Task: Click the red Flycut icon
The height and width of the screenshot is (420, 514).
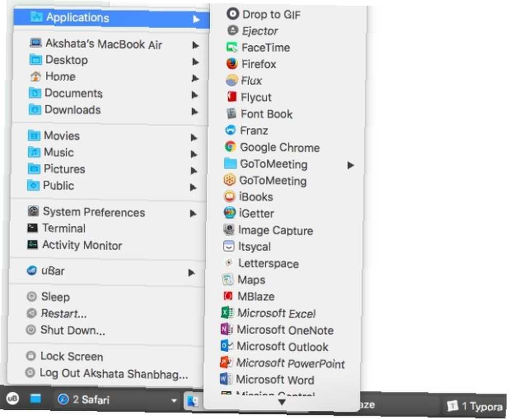Action: 231,97
